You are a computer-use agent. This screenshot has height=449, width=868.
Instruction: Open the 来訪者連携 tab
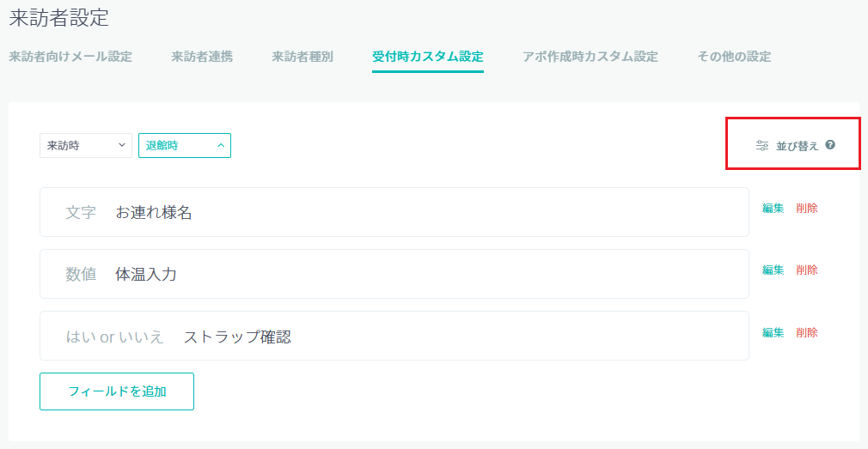[x=201, y=57]
